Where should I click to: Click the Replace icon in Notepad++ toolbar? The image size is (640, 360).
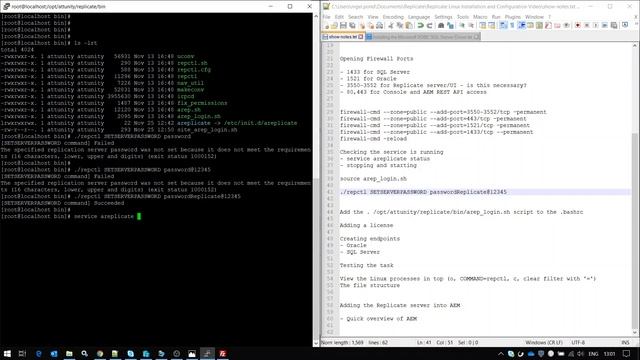[450, 25]
